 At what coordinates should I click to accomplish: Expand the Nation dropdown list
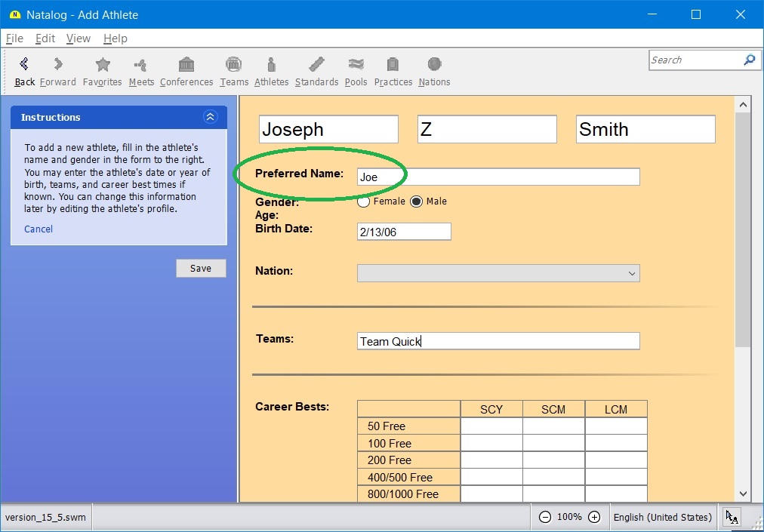coord(632,273)
